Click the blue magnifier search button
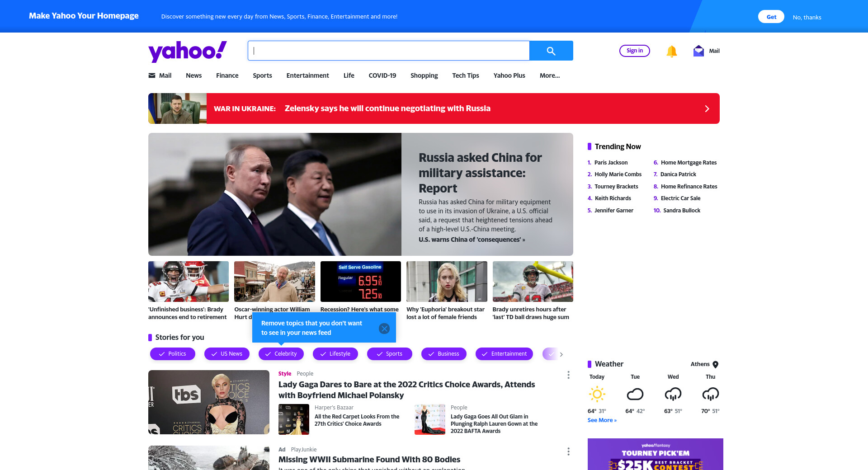The height and width of the screenshot is (470, 868). (x=551, y=51)
